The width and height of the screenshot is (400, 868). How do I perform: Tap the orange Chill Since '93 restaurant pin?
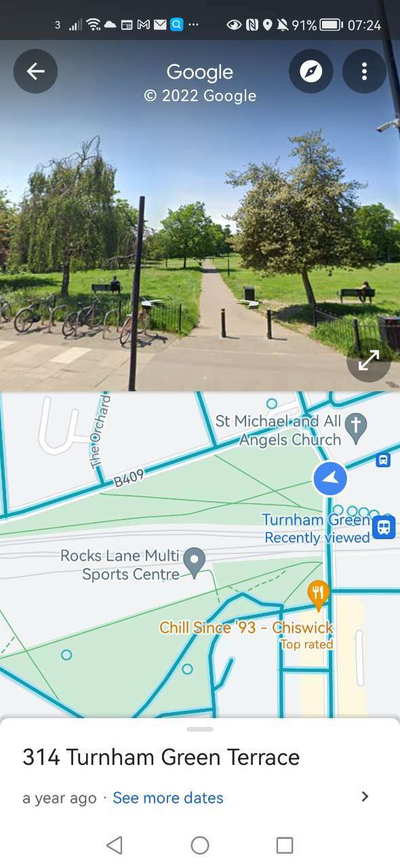click(318, 595)
